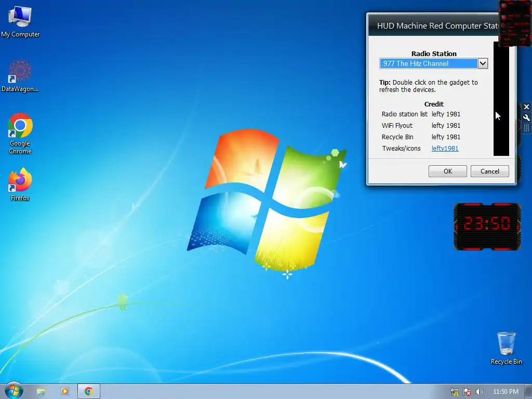Click the Windows Start orb

14,391
